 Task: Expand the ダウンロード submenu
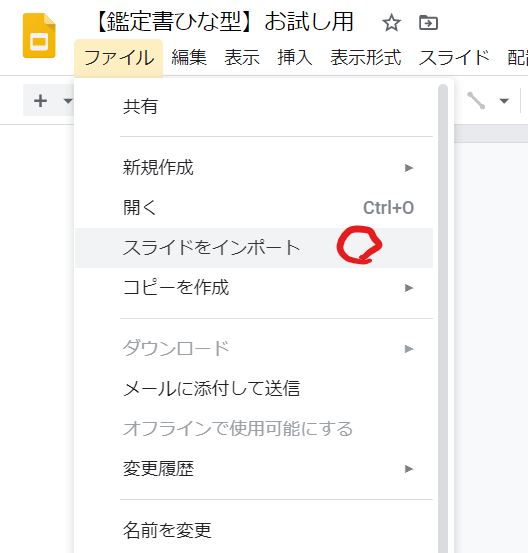point(254,349)
